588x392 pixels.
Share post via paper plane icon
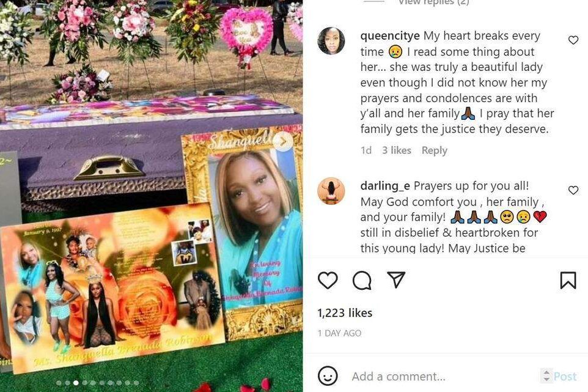click(x=396, y=280)
